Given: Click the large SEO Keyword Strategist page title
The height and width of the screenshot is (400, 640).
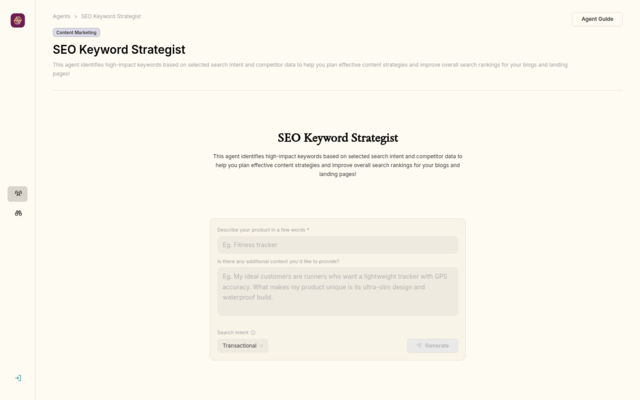Looking at the screenshot, I should [x=119, y=50].
